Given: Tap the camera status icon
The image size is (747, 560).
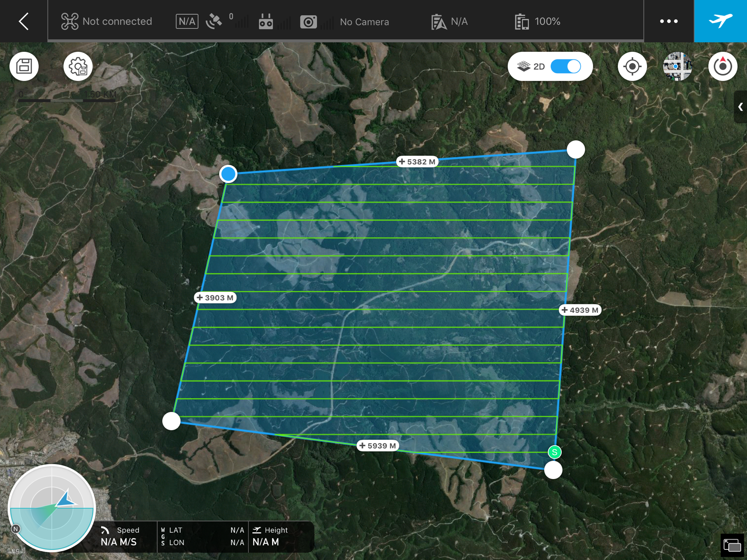Looking at the screenshot, I should (309, 22).
